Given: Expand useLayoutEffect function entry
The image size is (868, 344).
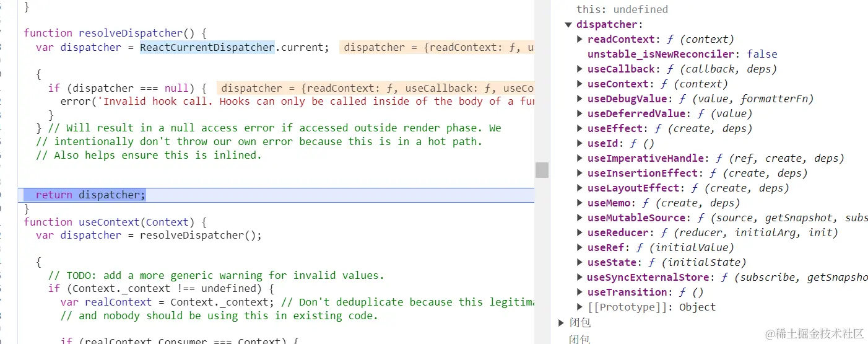Looking at the screenshot, I should 580,188.
